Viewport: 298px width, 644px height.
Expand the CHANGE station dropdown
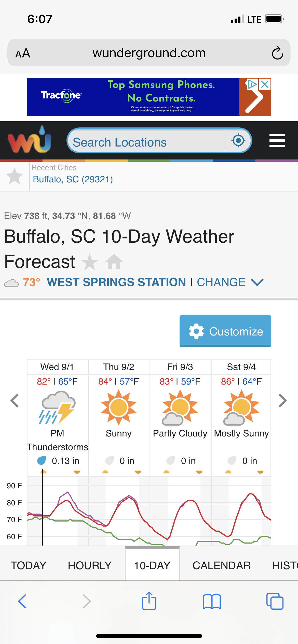pyautogui.click(x=230, y=282)
